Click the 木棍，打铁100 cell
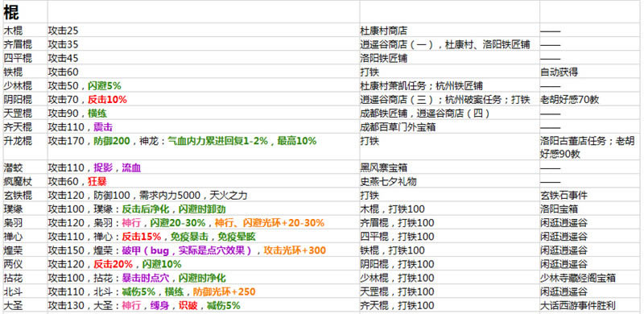 (450, 209)
